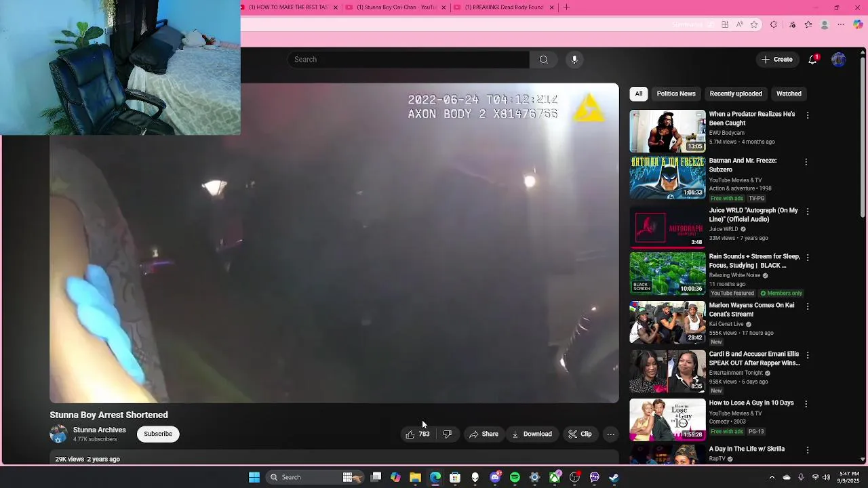Screen dimensions: 868x488
Task: Open Microsoft Edge in taskbar
Action: (435, 477)
